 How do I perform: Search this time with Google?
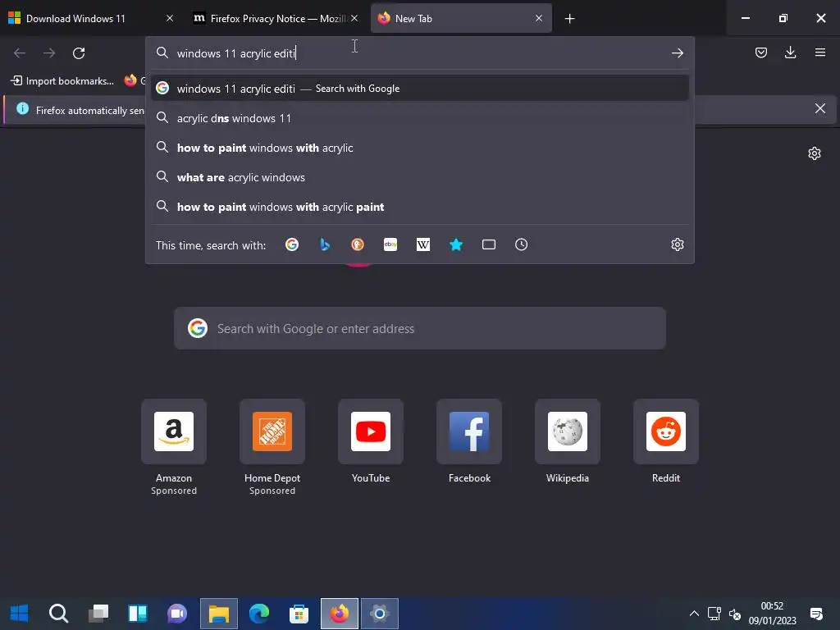tap(292, 244)
